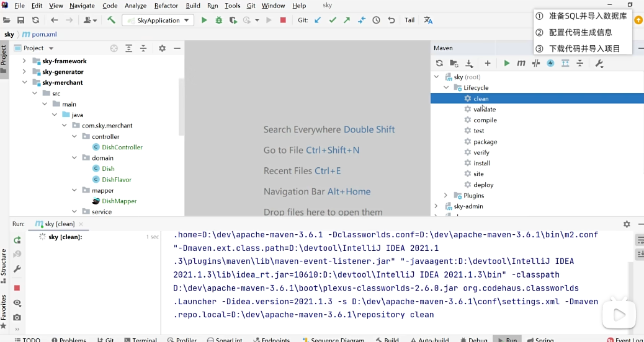
Task: Click the Build hammer icon
Action: pos(111,20)
